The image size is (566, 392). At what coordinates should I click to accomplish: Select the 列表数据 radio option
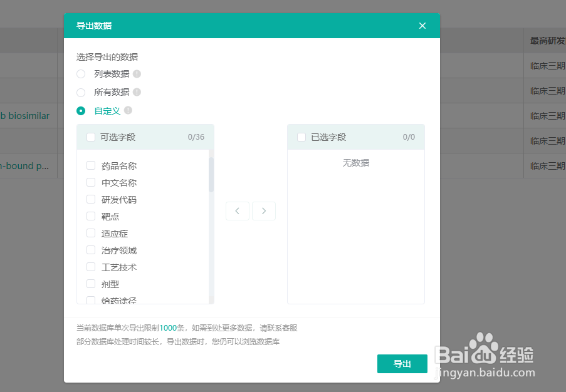[81, 74]
